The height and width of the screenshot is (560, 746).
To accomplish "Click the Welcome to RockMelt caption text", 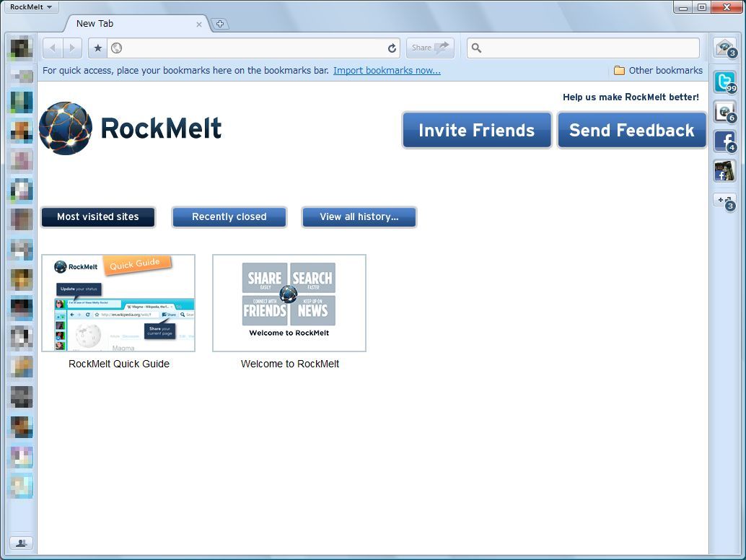I will [x=290, y=364].
